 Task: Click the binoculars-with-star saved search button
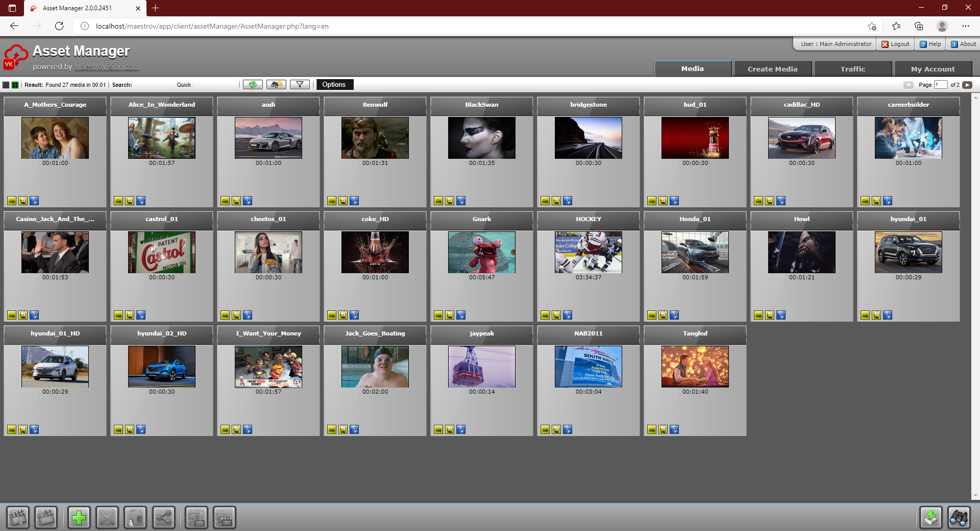coord(276,85)
